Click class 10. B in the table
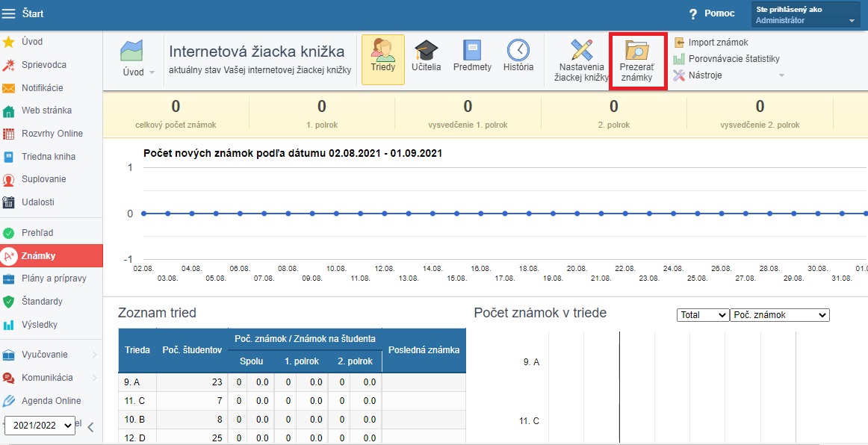Screen dimensions: 868x445 tap(137, 420)
